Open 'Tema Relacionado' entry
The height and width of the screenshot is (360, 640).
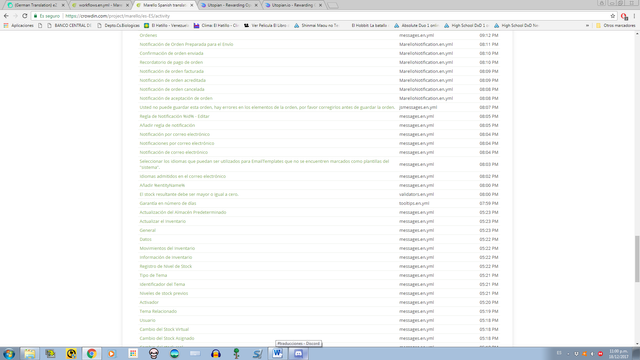158,311
